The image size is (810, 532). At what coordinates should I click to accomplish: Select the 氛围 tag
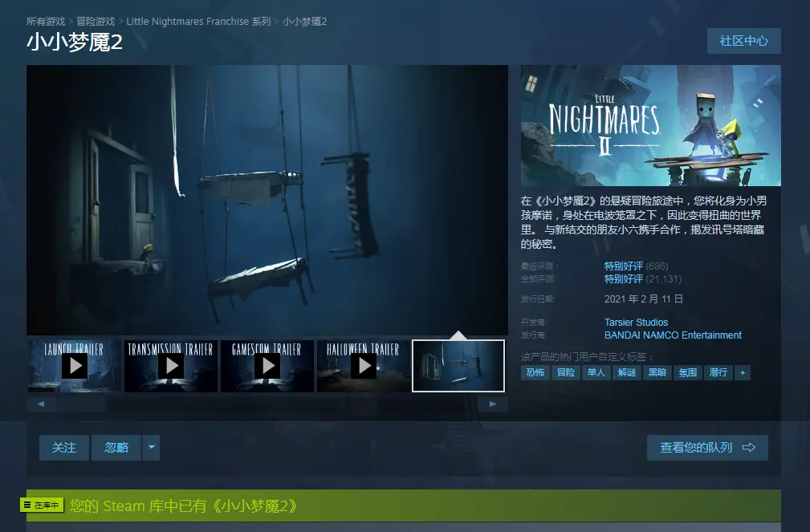(687, 372)
